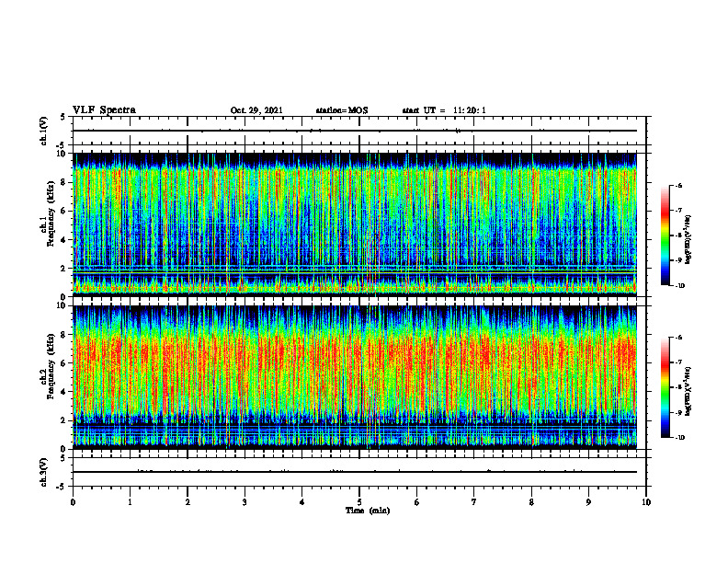Click the "station=MOS" header text
The image size is (728, 563).
point(342,110)
